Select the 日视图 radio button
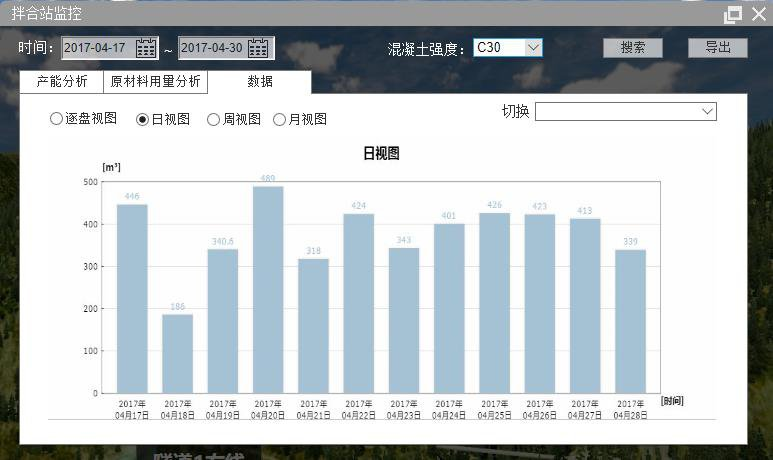Viewport: 773px width, 460px height. point(142,119)
